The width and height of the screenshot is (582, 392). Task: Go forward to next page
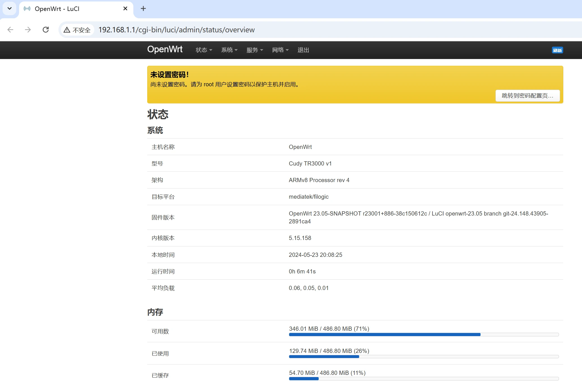tap(28, 30)
